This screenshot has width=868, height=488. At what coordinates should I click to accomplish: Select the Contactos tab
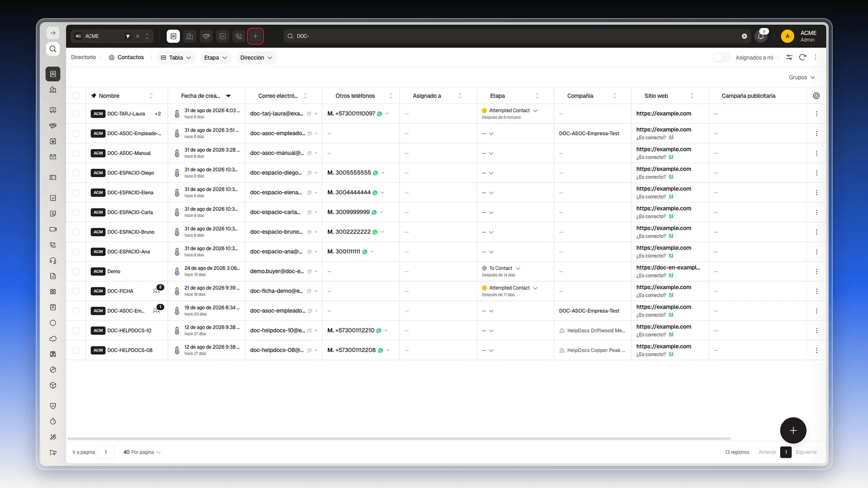pyautogui.click(x=126, y=57)
